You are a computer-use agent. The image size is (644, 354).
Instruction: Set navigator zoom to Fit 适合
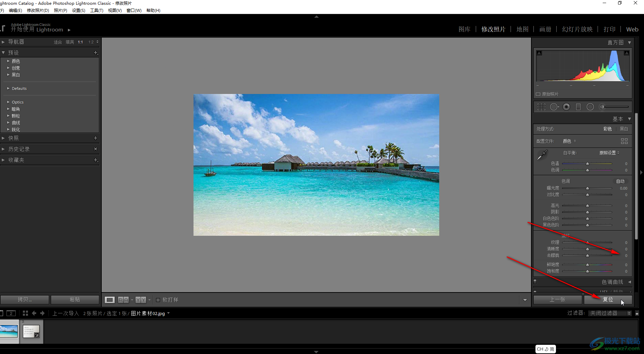coord(58,42)
